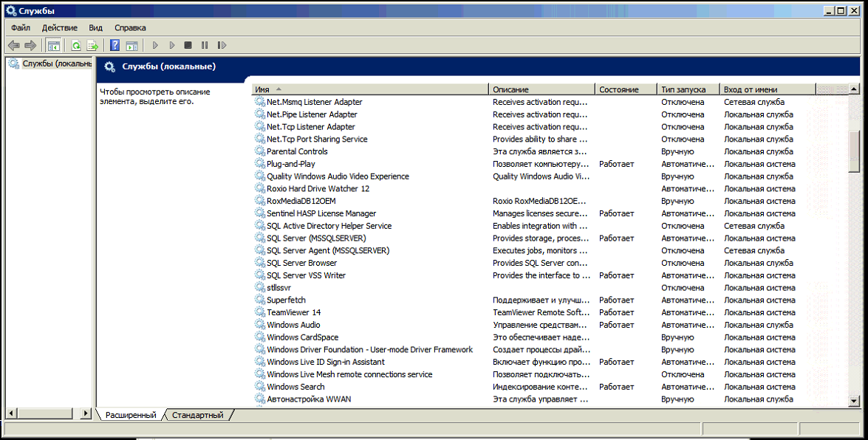Viewport: 868px width, 440px height.
Task: Switch to the Стандартный tab
Action: tap(197, 416)
